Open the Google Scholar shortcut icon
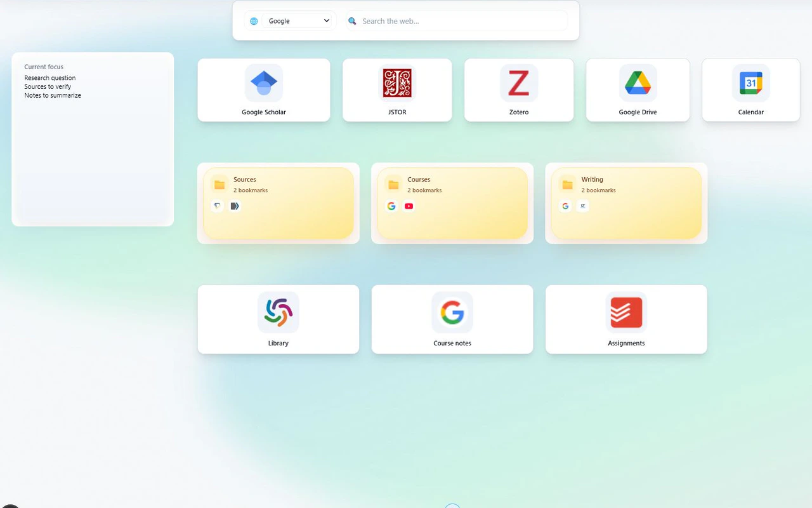The width and height of the screenshot is (812, 508). [x=264, y=83]
